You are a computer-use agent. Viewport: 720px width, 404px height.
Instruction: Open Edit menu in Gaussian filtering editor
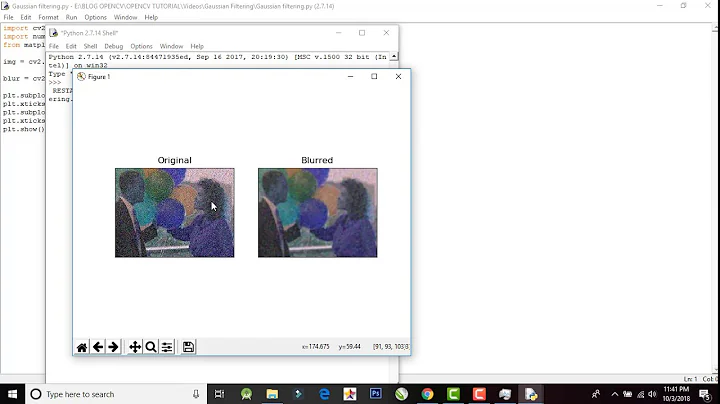(x=26, y=17)
